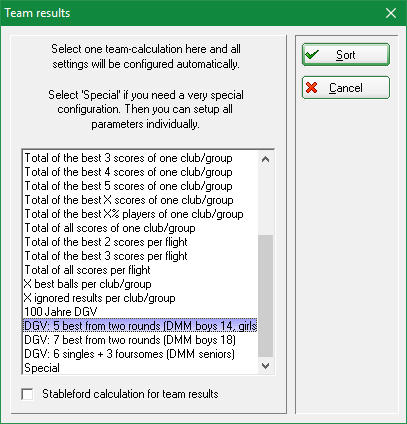Enable Stableford calculation for team results checkbox
This screenshot has height=424, width=407.
coord(27,394)
